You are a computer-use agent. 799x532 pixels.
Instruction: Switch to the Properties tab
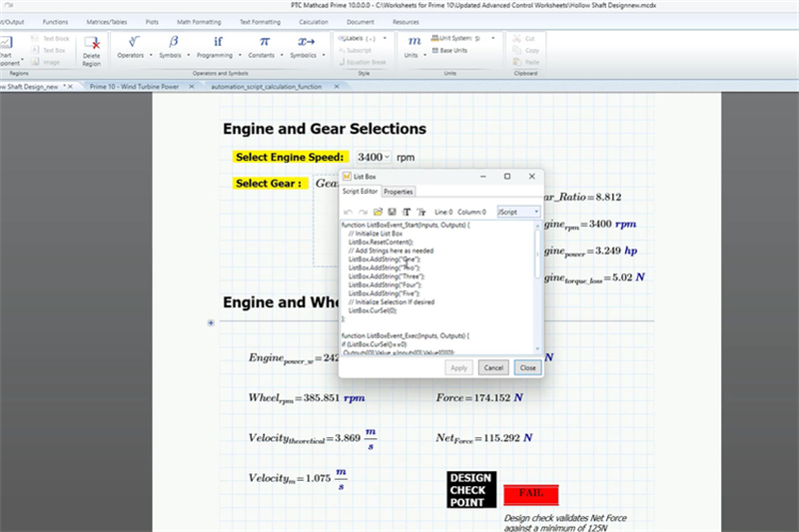399,192
